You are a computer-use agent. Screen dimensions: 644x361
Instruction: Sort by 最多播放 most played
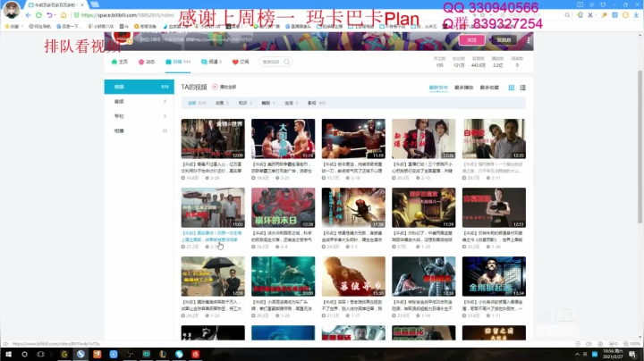click(x=463, y=88)
